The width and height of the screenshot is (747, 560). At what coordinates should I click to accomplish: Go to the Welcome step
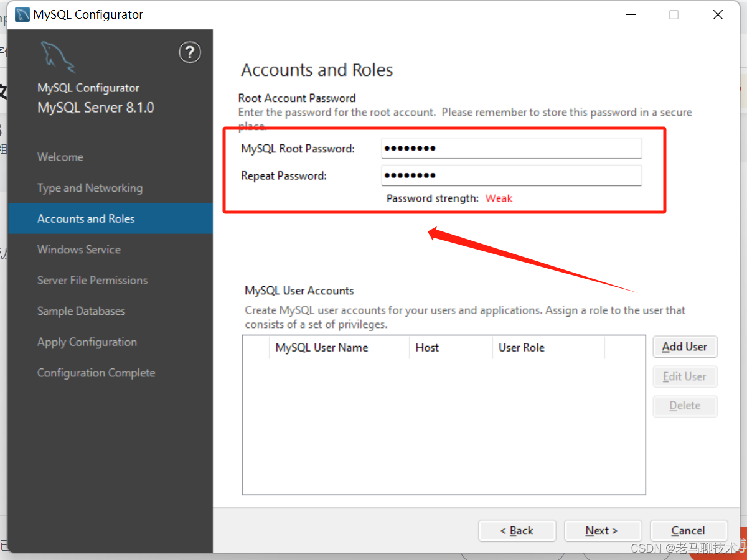(x=60, y=157)
